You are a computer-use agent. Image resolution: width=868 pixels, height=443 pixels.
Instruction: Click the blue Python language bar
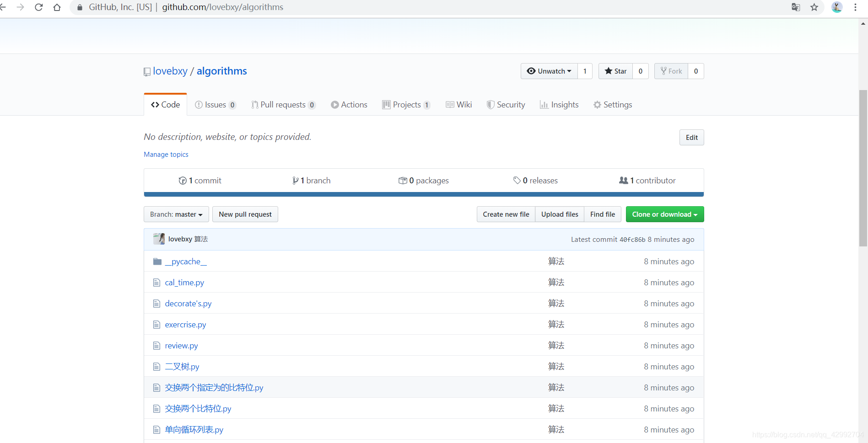coord(424,194)
